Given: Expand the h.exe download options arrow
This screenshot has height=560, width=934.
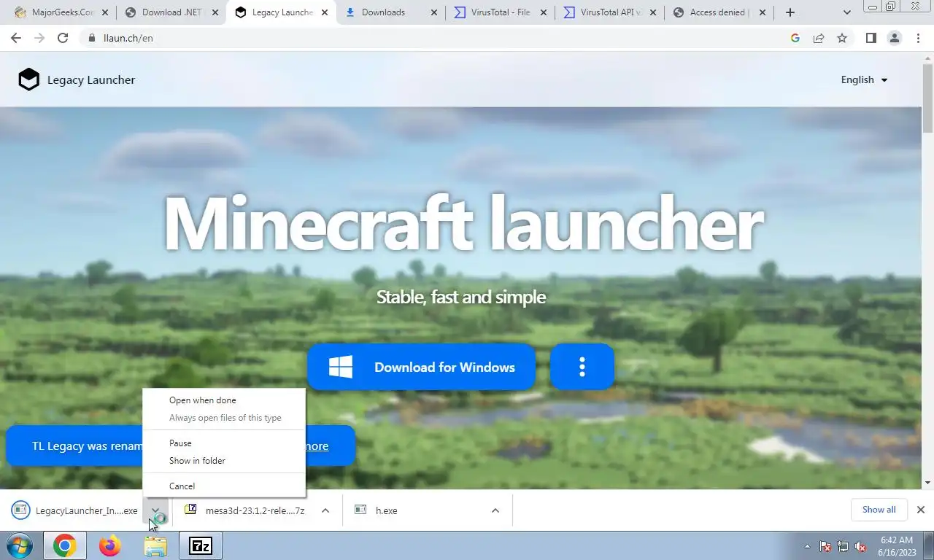Looking at the screenshot, I should 495,510.
